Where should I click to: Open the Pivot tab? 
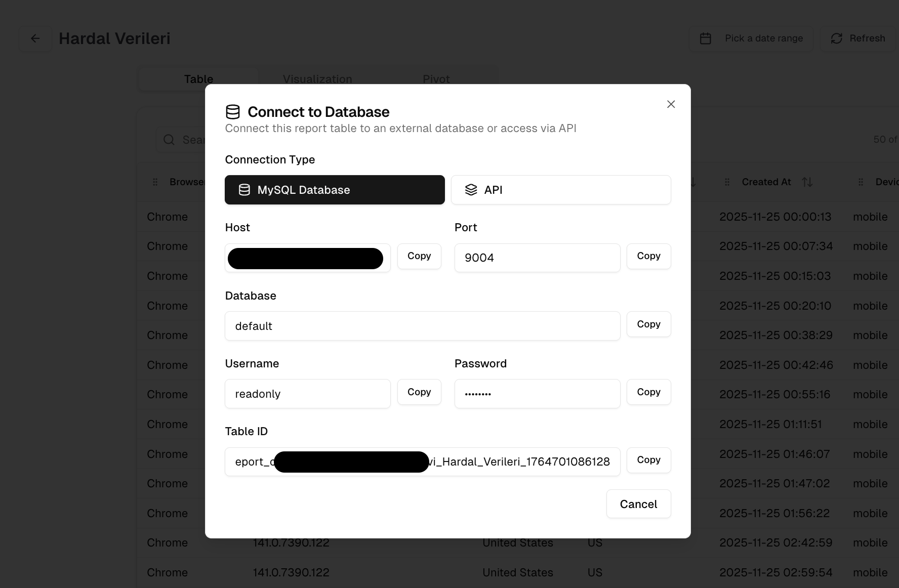(x=436, y=79)
